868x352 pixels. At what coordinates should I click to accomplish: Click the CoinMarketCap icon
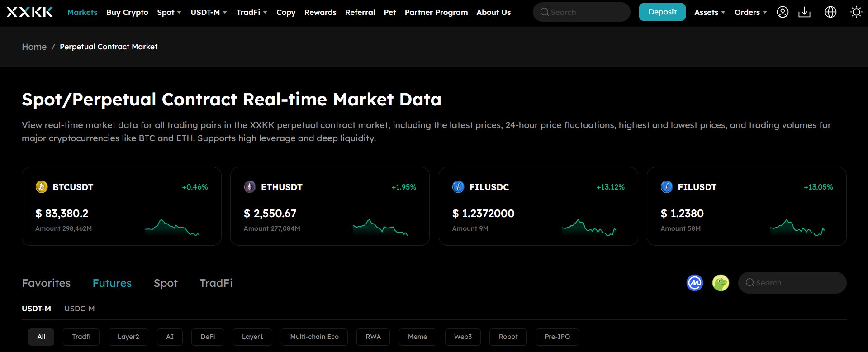695,283
